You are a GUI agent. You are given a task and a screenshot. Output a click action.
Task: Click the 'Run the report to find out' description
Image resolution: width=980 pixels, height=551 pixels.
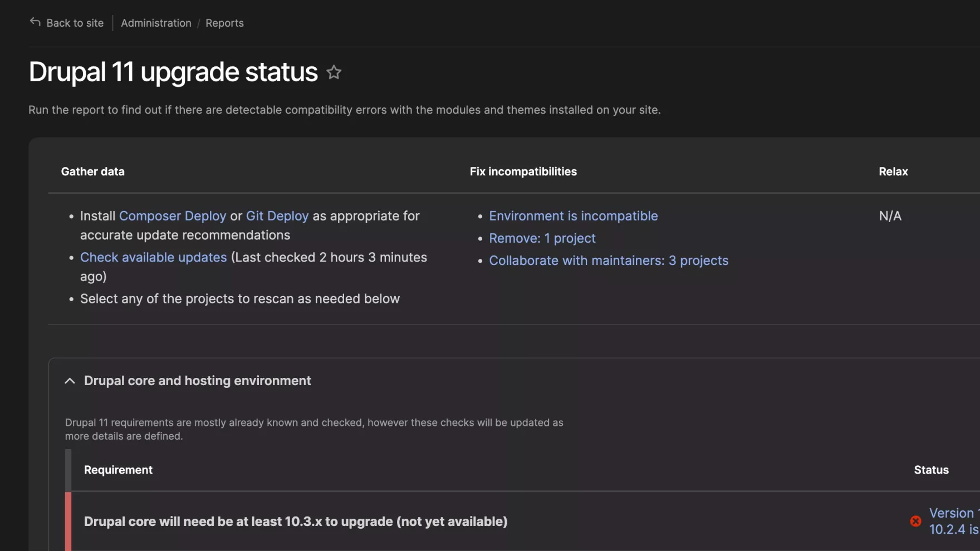(345, 110)
